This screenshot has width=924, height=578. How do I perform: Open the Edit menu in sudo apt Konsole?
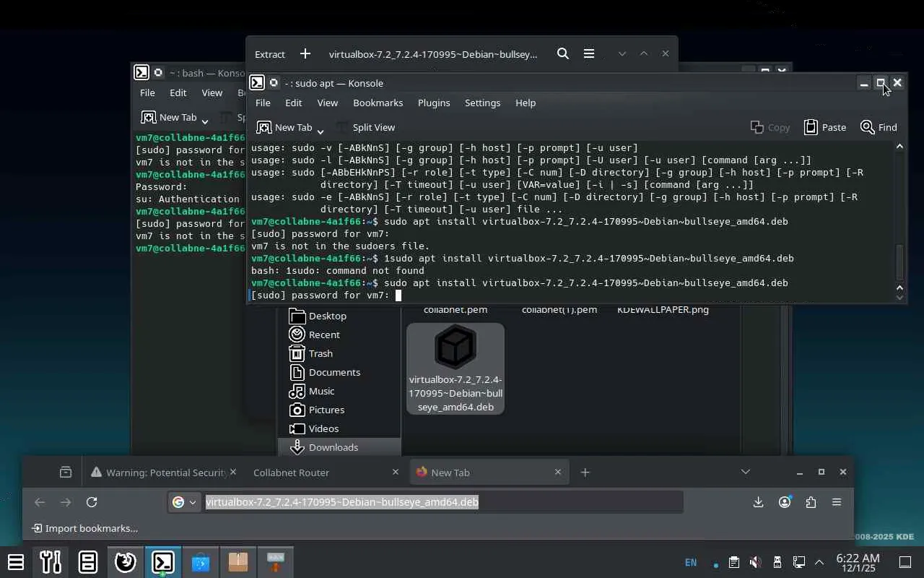coord(293,103)
